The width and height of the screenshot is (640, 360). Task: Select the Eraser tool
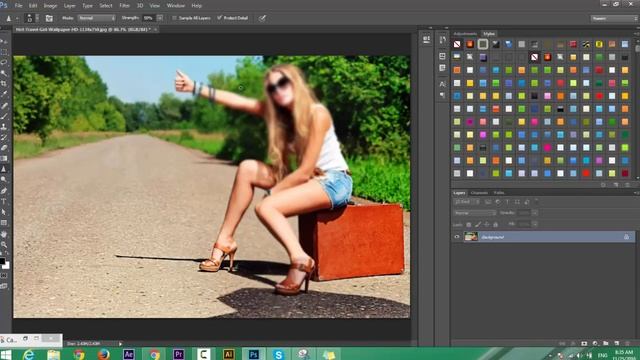coord(4,148)
